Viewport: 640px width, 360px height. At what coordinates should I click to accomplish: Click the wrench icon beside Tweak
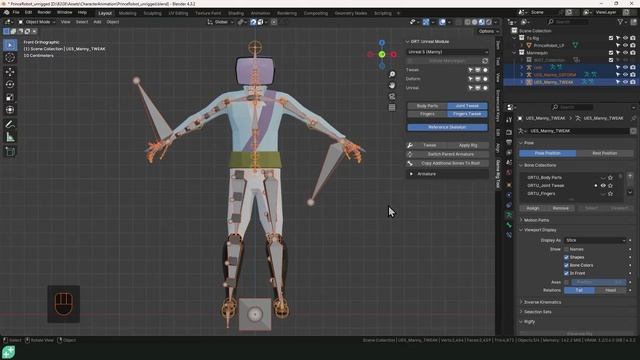pyautogui.click(x=410, y=145)
